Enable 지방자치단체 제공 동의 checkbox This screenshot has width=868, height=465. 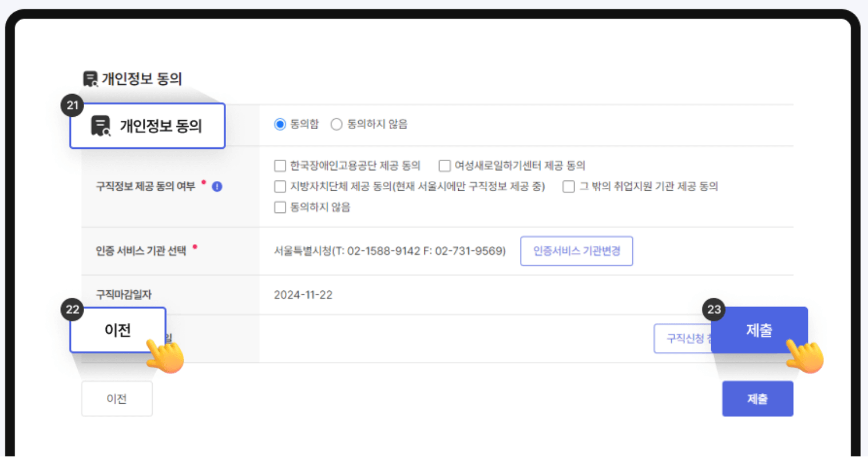coord(280,186)
